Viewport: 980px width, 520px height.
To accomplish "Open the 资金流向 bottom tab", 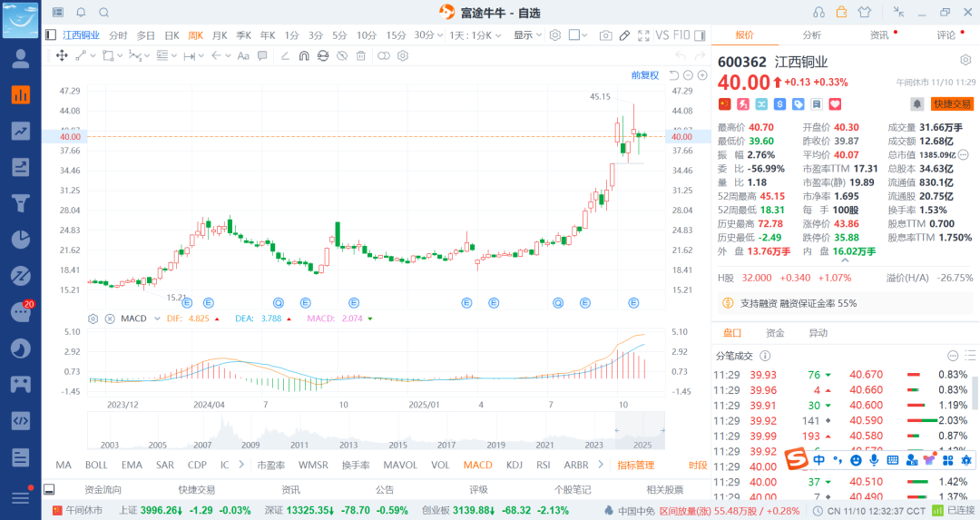I will pos(103,489).
